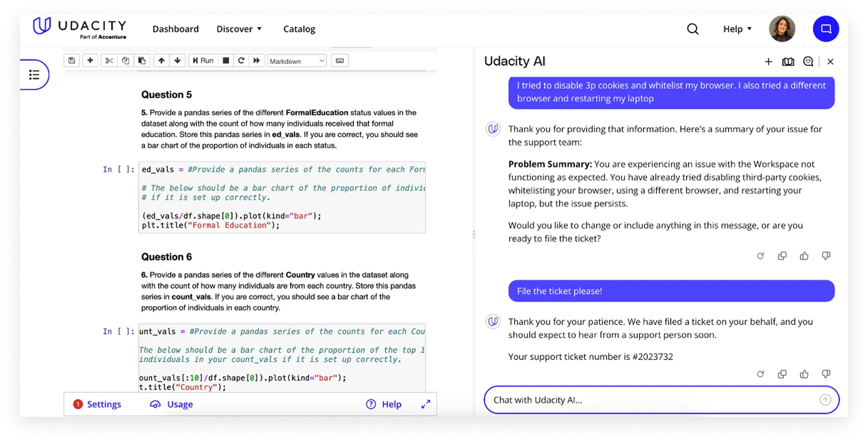Interrupt the kernel with the stop icon
Viewport: 868px width, 442px height.
point(225,60)
